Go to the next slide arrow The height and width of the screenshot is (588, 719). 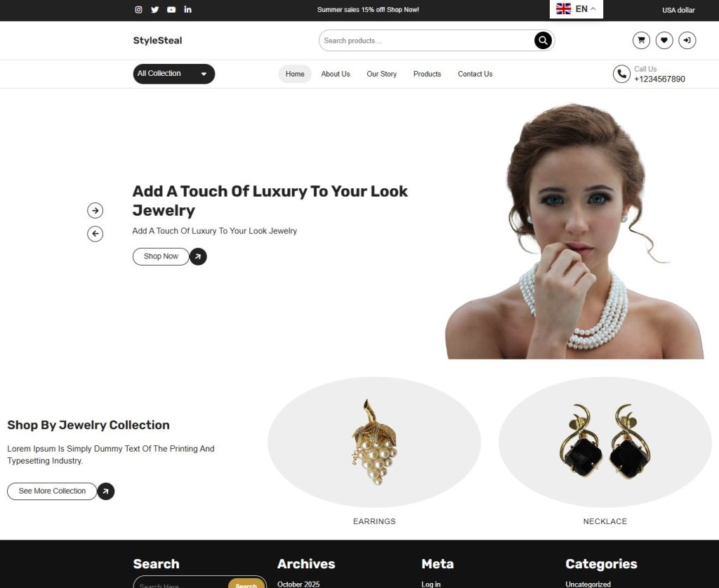tap(95, 211)
